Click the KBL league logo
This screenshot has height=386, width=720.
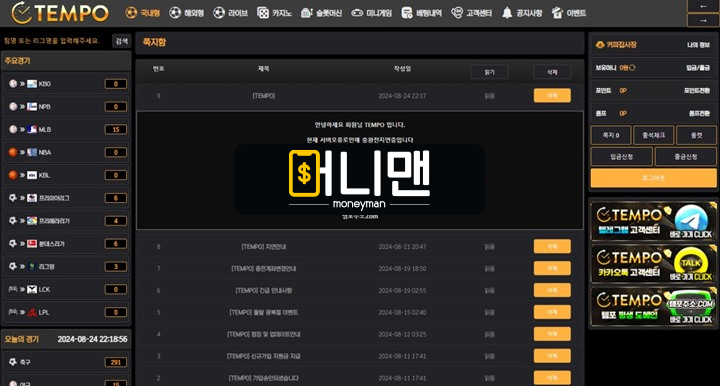point(32,175)
